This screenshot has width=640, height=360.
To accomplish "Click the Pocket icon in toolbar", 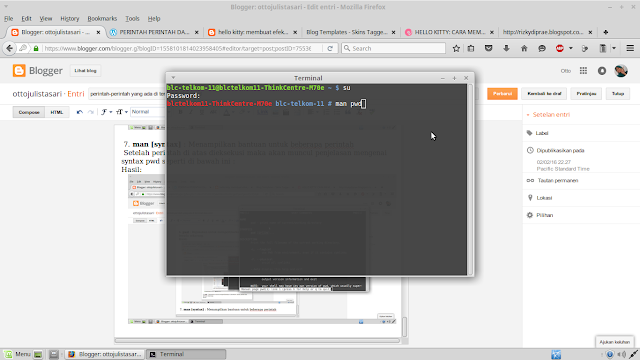I will tap(489, 48).
